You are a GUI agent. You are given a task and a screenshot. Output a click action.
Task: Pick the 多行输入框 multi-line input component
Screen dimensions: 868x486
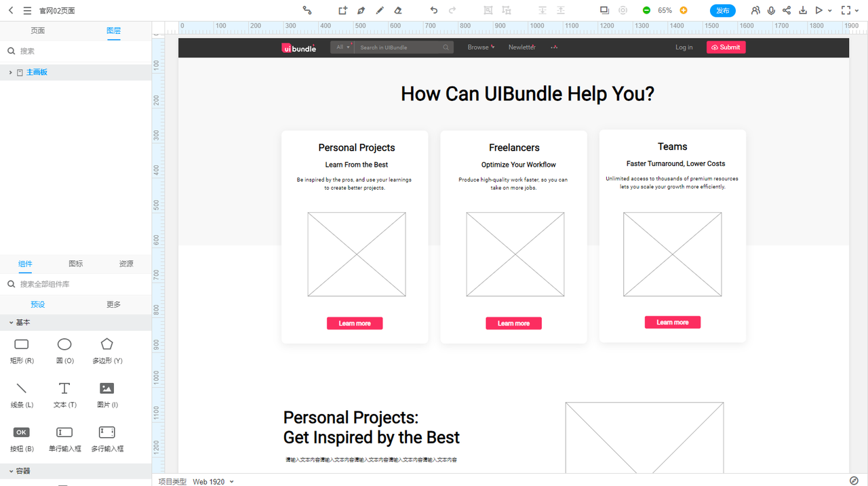tap(107, 439)
